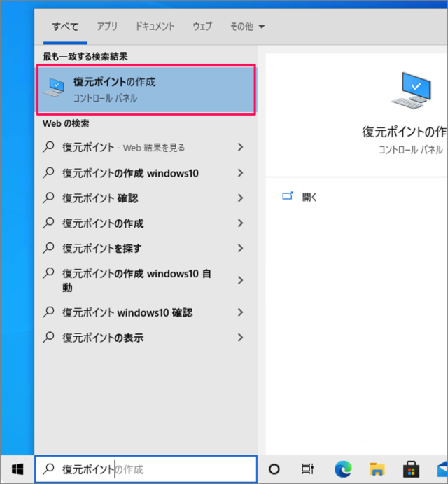Click search icon beside 復元ポイントの表示
448x484 pixels.
48,338
